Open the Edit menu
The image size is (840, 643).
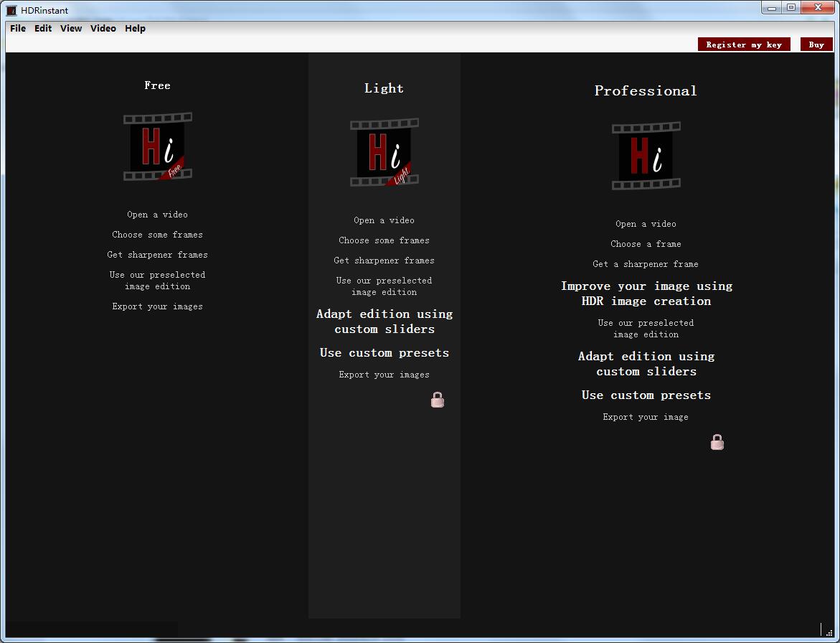(43, 29)
